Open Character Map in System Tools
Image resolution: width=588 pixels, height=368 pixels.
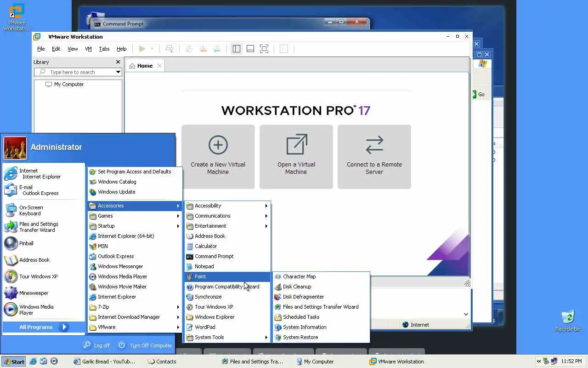321,276
